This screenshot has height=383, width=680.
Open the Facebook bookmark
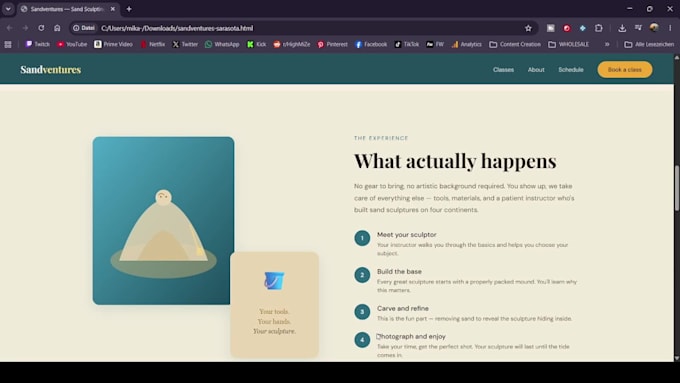pyautogui.click(x=371, y=44)
